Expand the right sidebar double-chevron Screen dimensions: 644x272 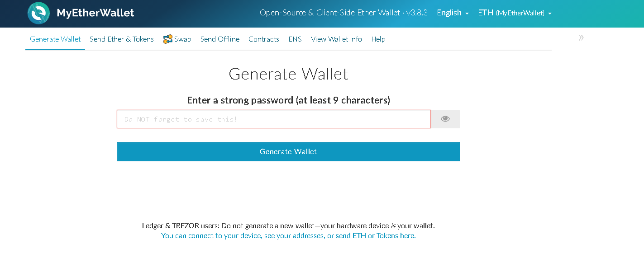coord(581,38)
